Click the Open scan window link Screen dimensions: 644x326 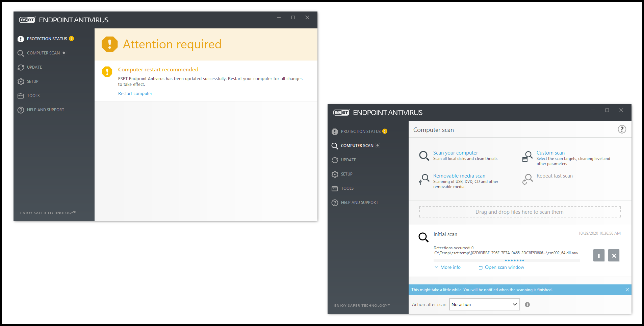[x=501, y=267]
